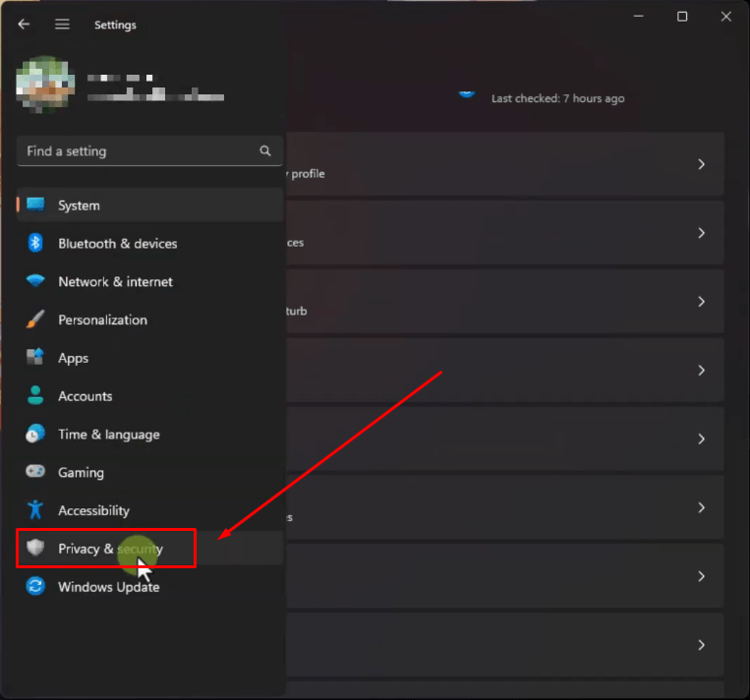
Task: Click the Accessibility figure icon
Action: click(x=35, y=509)
